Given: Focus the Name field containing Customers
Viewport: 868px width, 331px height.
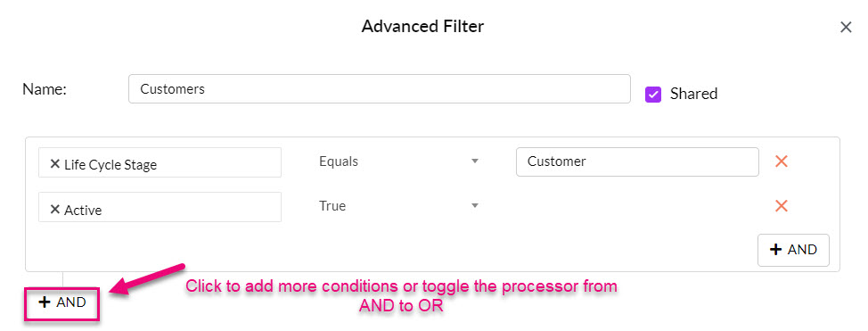Looking at the screenshot, I should pyautogui.click(x=380, y=88).
